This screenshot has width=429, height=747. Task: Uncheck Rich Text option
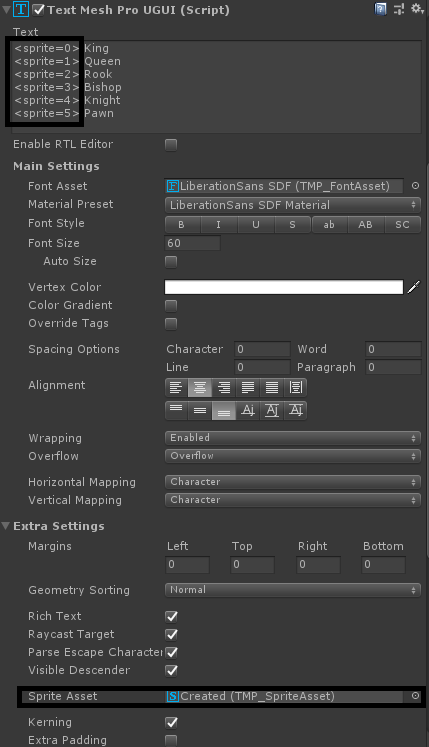pyautogui.click(x=171, y=616)
